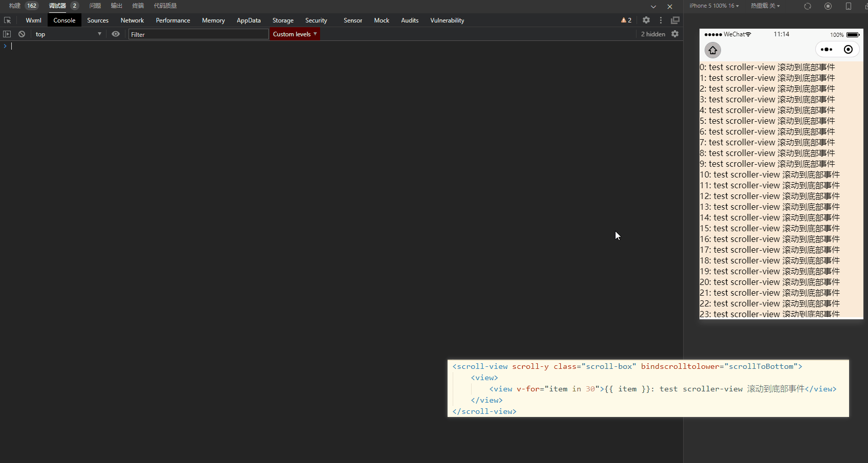The height and width of the screenshot is (463, 868).
Task: Switch to the Sources tab
Action: (x=98, y=20)
